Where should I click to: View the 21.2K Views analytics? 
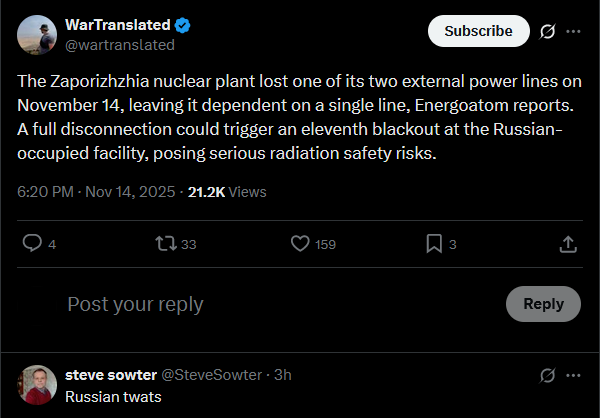pyautogui.click(x=227, y=192)
